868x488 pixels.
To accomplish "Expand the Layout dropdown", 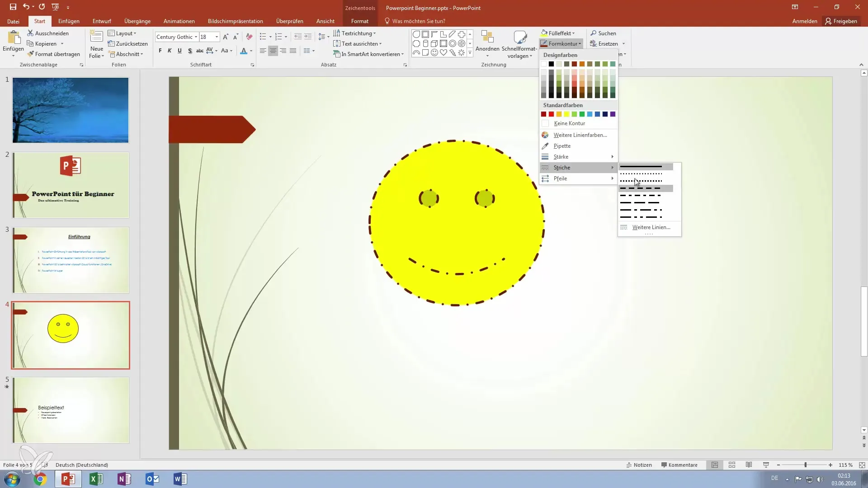I will tap(122, 33).
